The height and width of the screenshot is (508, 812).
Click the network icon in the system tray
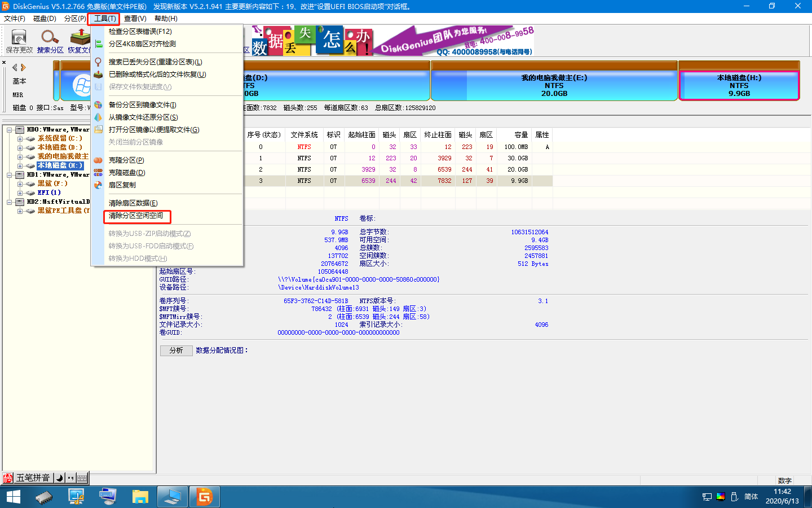point(707,497)
